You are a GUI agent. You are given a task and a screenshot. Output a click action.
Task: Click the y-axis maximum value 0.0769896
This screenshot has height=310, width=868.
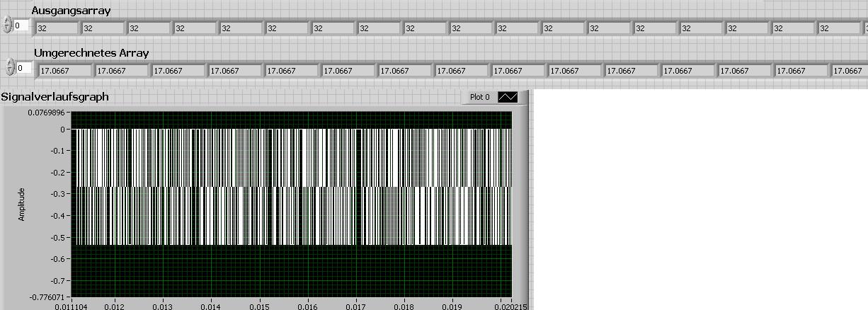coord(47,112)
